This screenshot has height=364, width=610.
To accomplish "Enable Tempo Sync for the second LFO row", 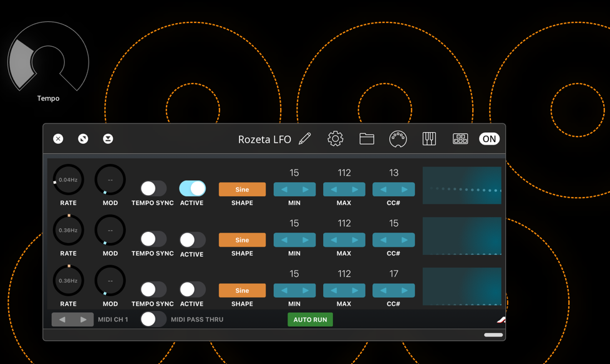I will pos(153,239).
